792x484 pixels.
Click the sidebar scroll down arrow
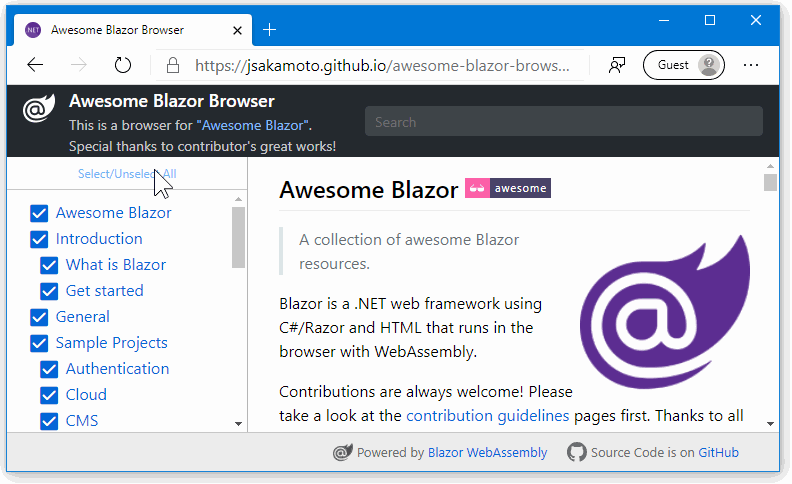click(x=238, y=424)
